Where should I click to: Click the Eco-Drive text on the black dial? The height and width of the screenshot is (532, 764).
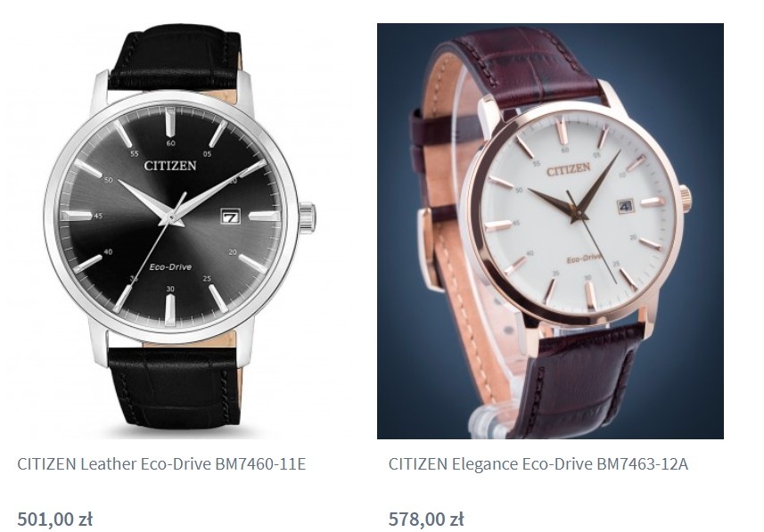[x=170, y=267]
